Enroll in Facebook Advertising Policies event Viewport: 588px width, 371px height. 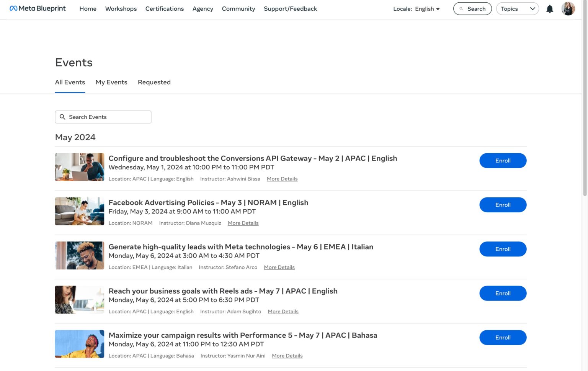[x=503, y=205]
